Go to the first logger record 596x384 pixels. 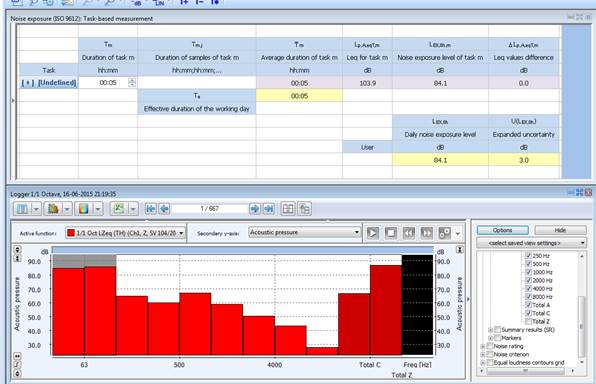(x=151, y=209)
